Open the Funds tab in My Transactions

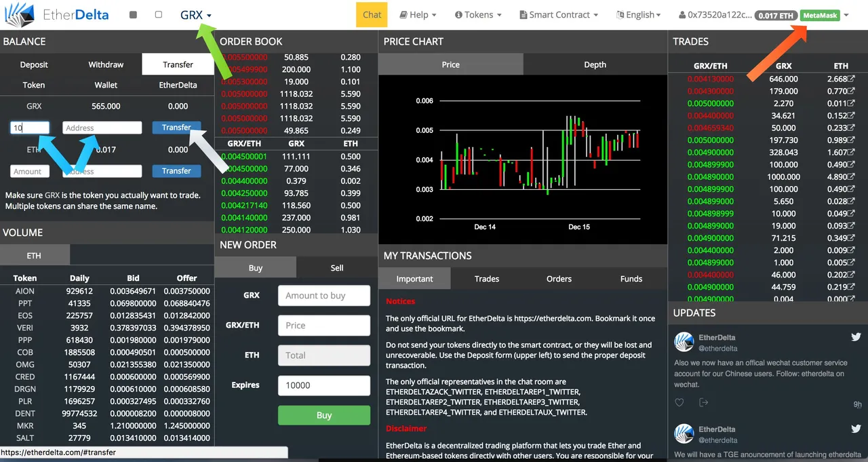pos(631,279)
